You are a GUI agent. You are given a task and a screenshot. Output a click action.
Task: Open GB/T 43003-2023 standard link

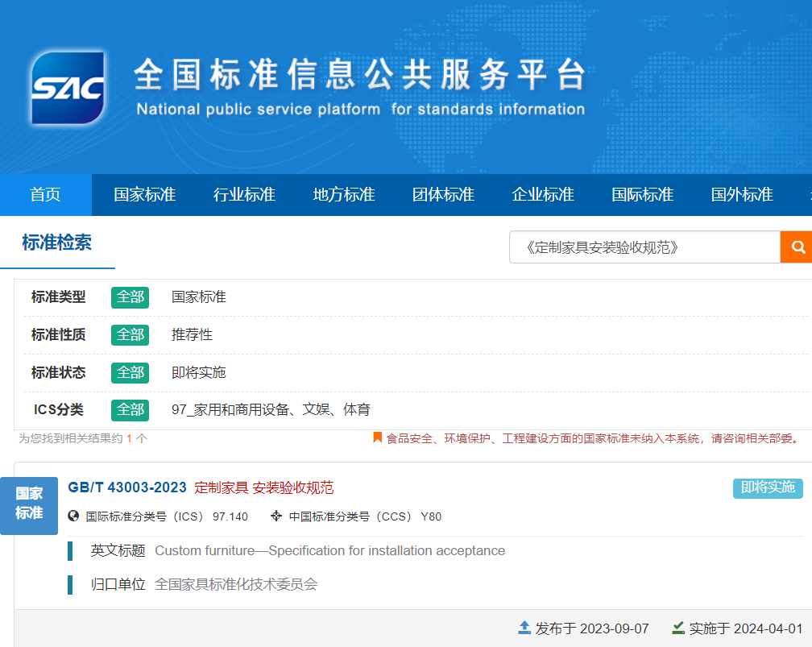127,487
